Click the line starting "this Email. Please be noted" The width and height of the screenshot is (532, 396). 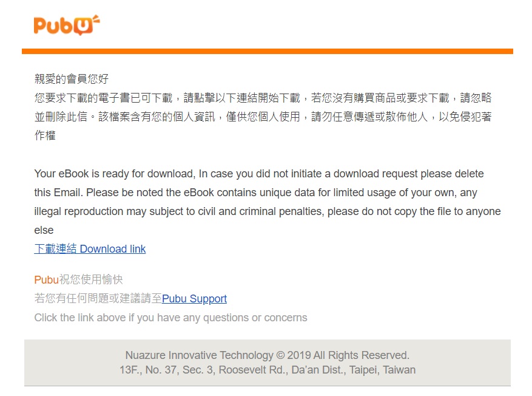point(255,193)
